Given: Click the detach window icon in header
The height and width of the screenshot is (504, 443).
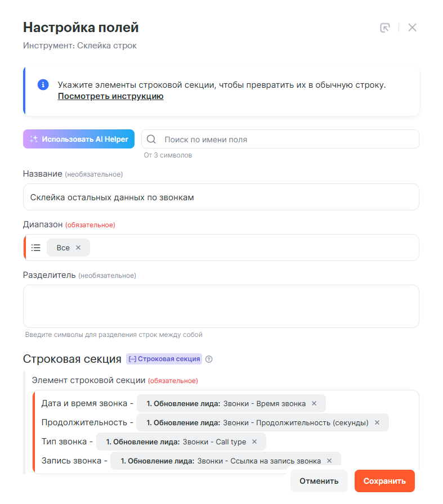Looking at the screenshot, I should (x=385, y=28).
